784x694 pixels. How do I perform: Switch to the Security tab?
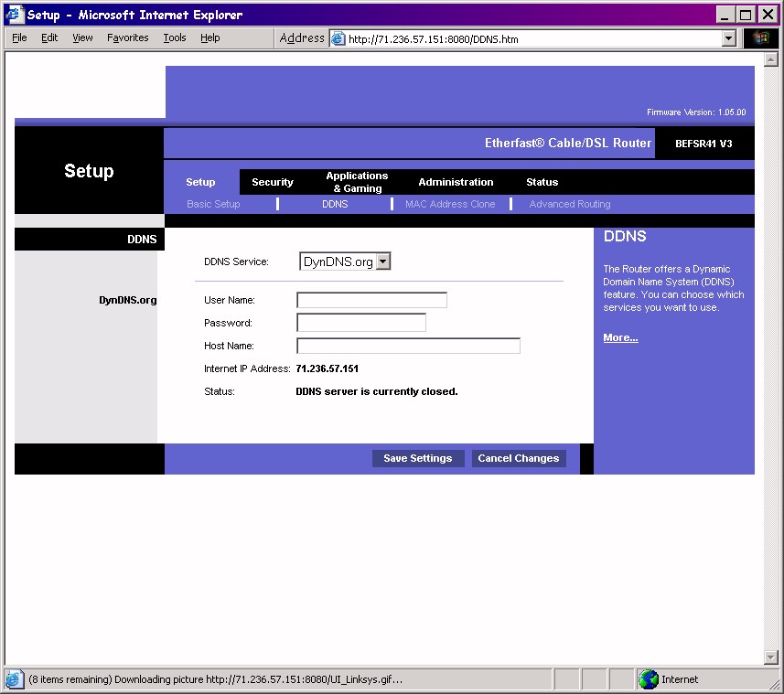coord(273,182)
